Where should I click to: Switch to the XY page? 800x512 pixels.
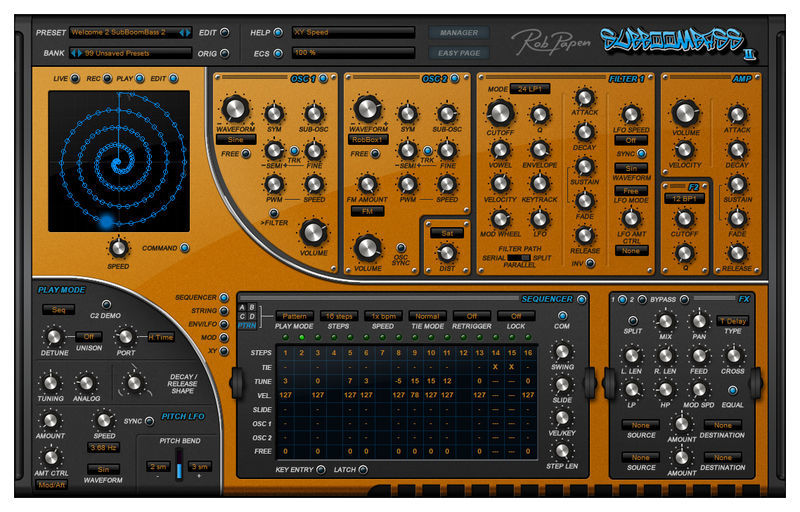click(x=224, y=351)
